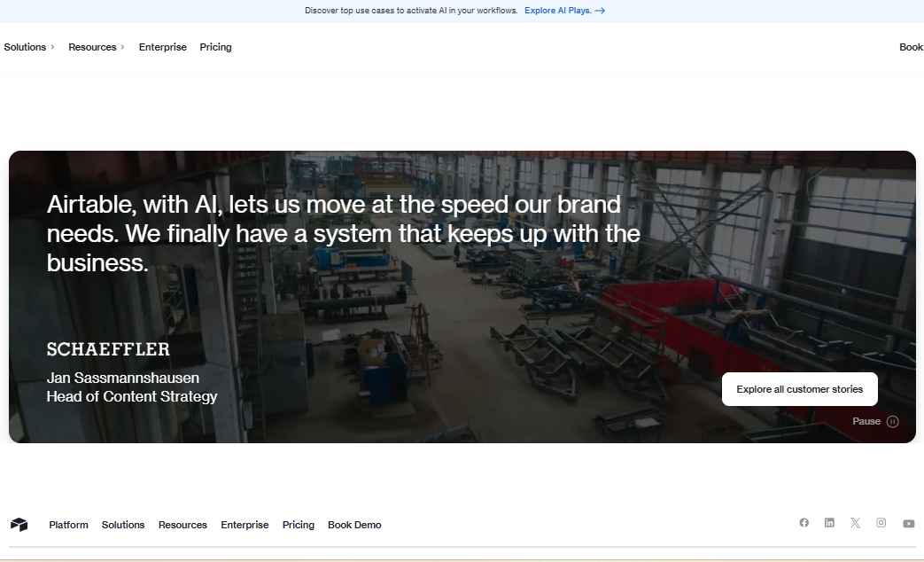Open Airtable's YouTube icon
Image resolution: width=924 pixels, height=562 pixels.
(x=909, y=523)
